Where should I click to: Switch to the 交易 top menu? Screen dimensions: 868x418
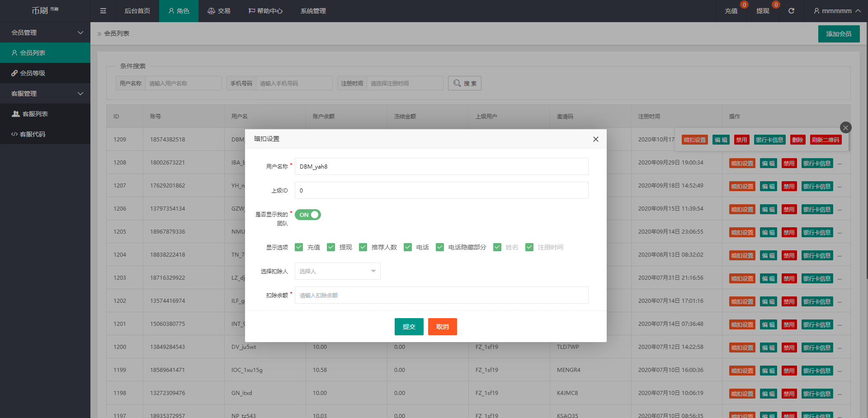click(x=219, y=11)
